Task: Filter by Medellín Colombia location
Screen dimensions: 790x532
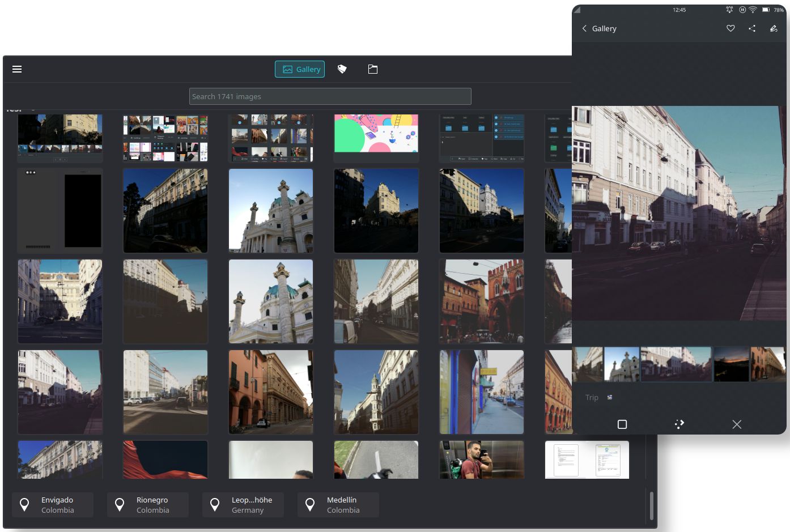Action: (338, 505)
